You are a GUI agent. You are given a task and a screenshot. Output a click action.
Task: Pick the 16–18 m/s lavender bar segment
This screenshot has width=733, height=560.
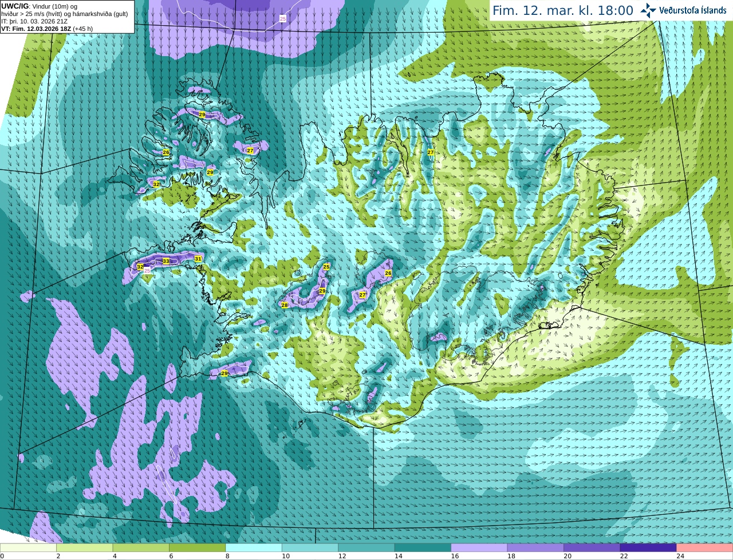480,548
